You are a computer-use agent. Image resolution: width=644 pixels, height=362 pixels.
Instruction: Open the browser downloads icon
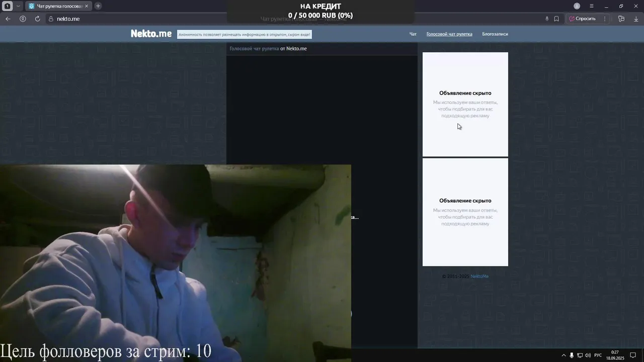[x=636, y=19]
